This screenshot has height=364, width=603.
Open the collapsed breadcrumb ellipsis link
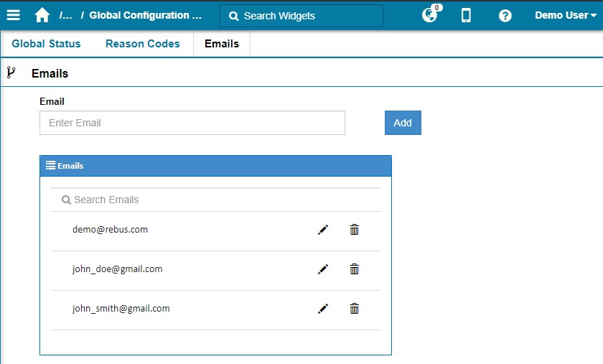[65, 15]
